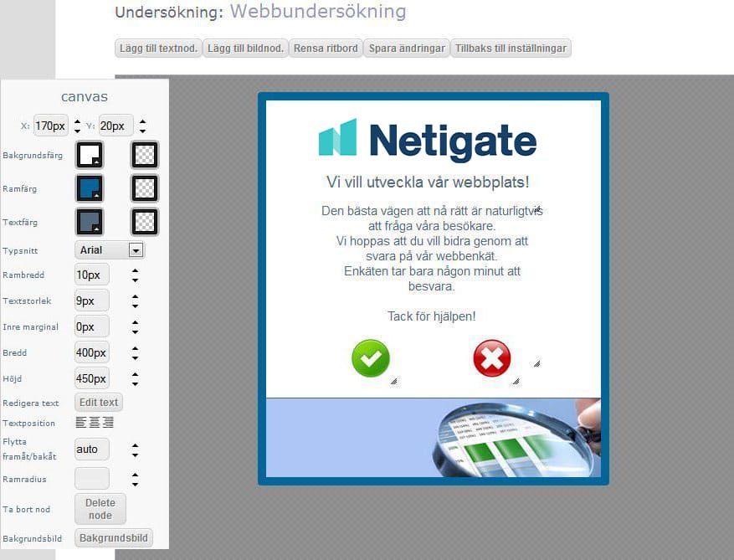Viewport: 734px width, 560px height.
Task: Click the 'canvas' panel title
Action: click(85, 96)
